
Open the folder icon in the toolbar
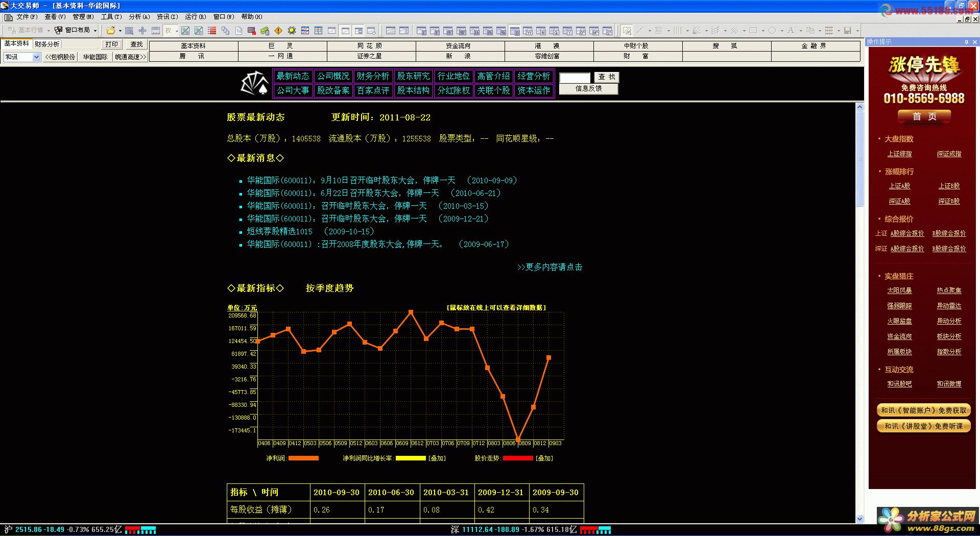[111, 31]
